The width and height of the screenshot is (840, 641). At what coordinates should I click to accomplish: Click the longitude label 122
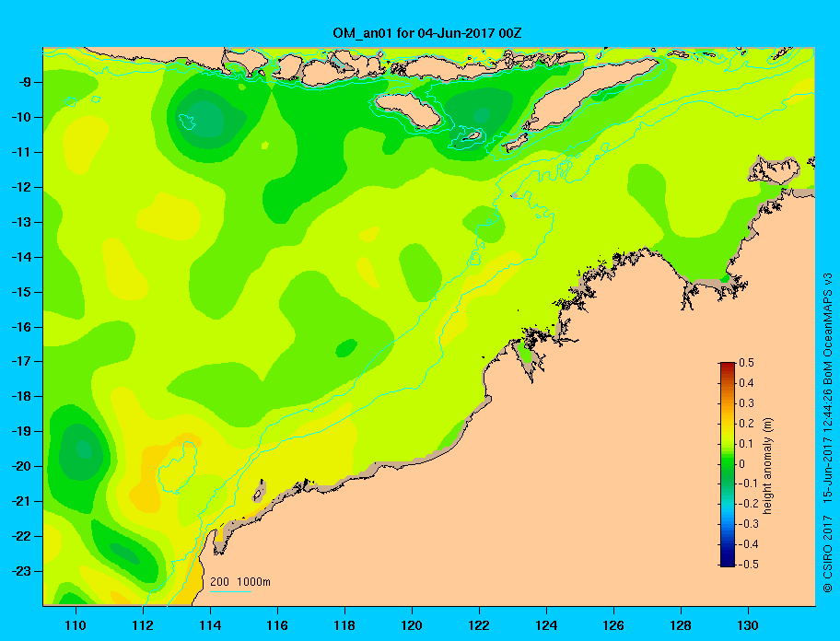point(479,625)
